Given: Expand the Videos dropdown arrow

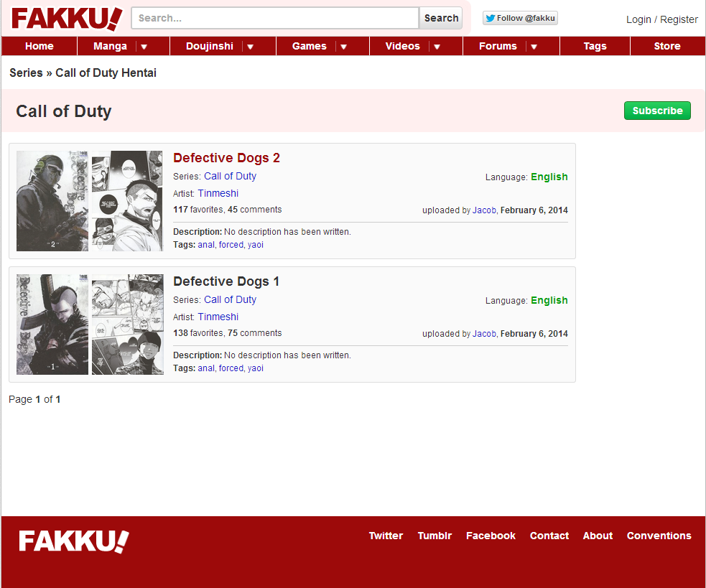Looking at the screenshot, I should pyautogui.click(x=437, y=47).
